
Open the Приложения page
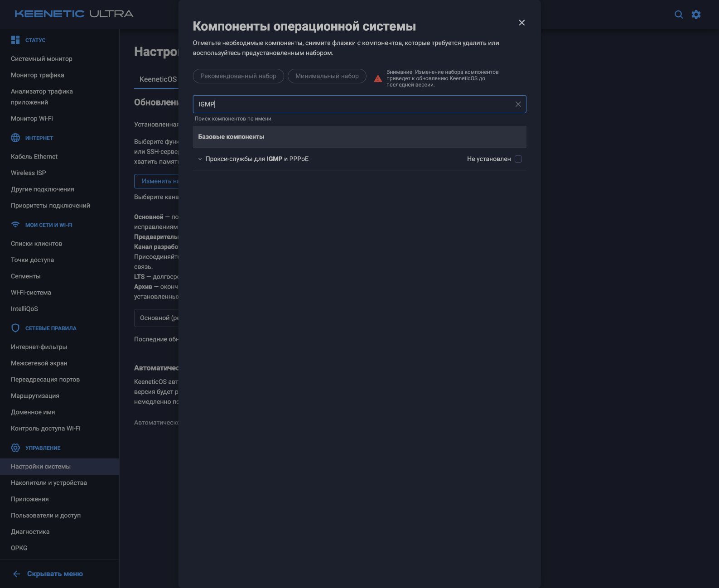coord(30,499)
